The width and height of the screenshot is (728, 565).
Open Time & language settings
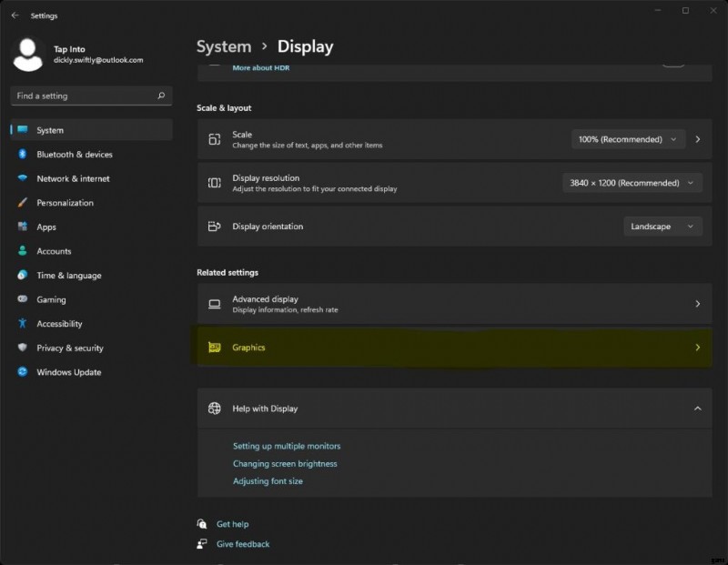pos(92,275)
